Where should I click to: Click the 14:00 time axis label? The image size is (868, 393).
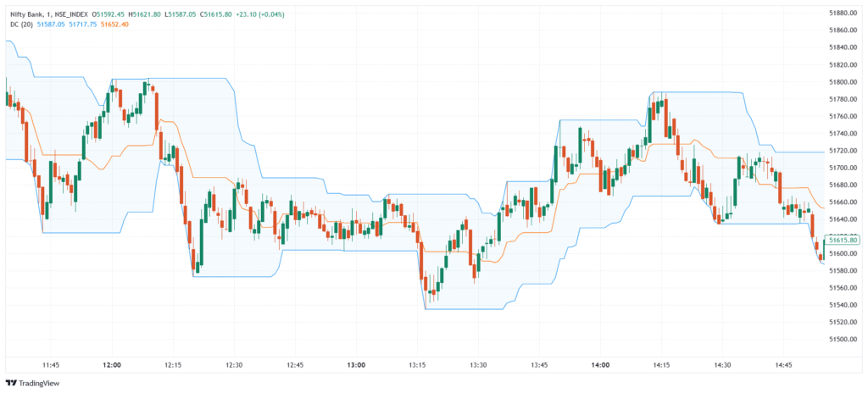(x=600, y=365)
